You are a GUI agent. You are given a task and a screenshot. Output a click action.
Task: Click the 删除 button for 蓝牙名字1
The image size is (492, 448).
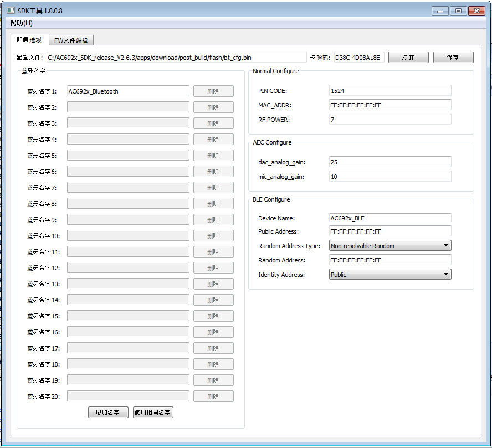213,91
